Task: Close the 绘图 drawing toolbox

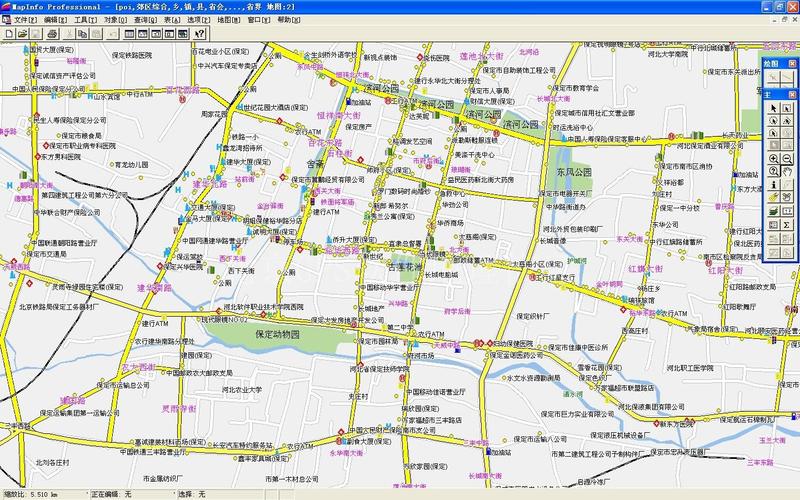Action: (792, 63)
